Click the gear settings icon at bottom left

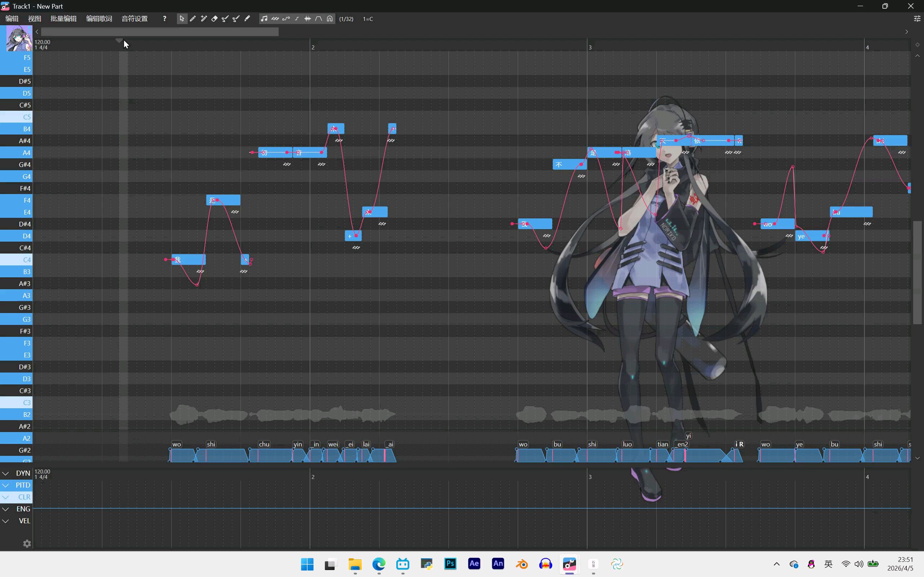coord(27,543)
